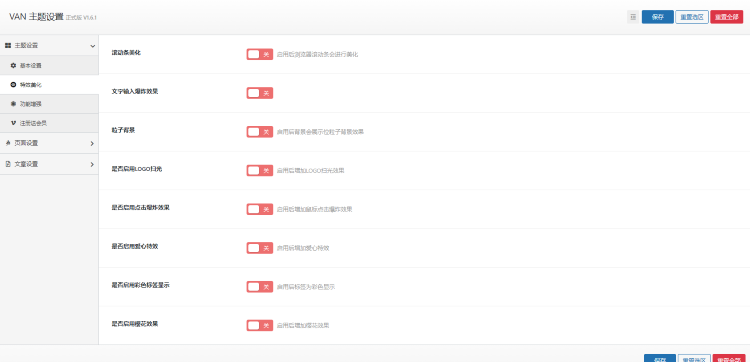Click the icon beside 功能增强
This screenshot has width=750, height=362.
click(13, 104)
